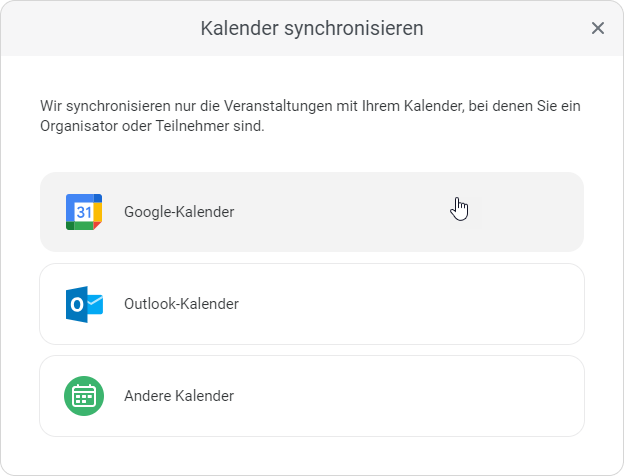Click the 'Kalender synchronisieren' title text

point(312,28)
